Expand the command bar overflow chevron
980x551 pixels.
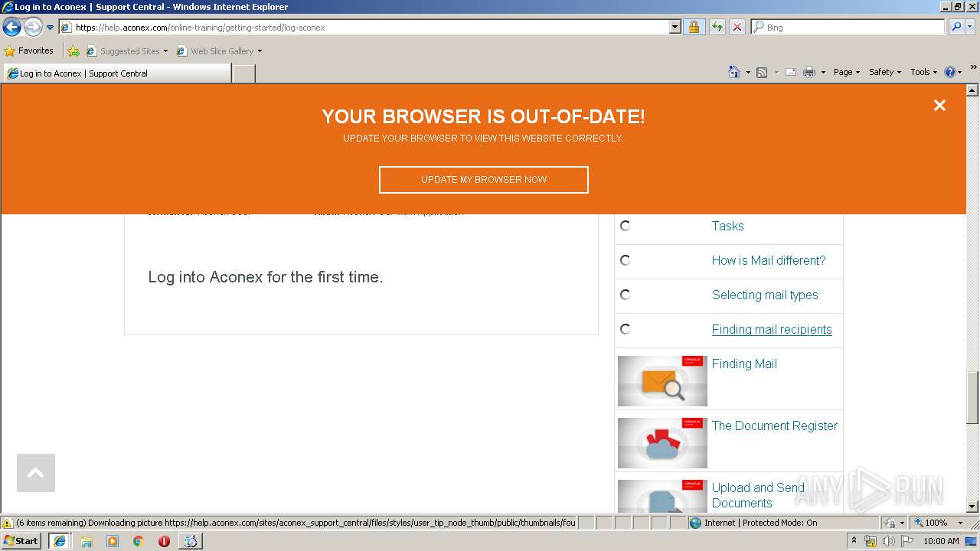pos(973,68)
